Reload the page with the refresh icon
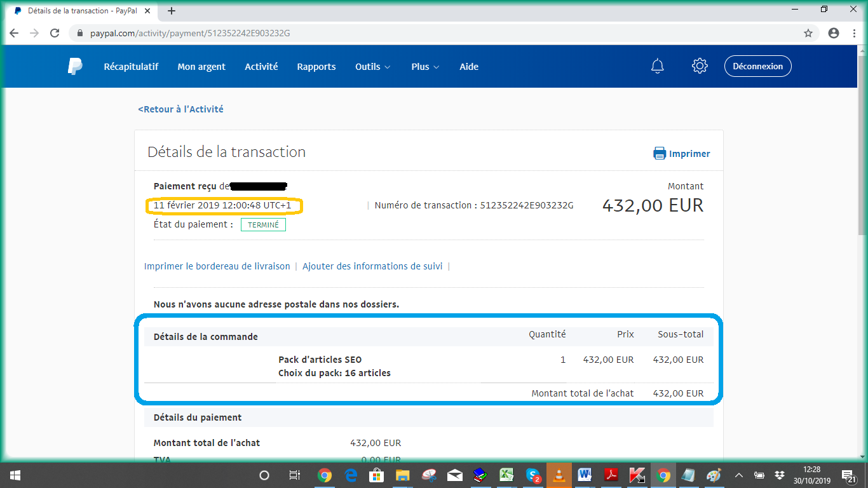868x488 pixels. coord(55,33)
